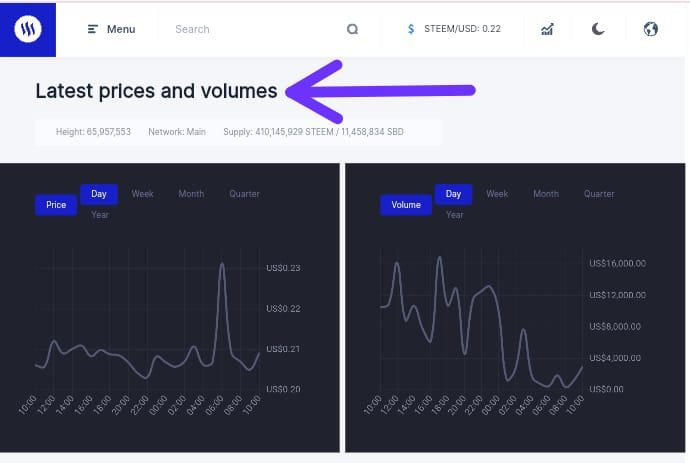Select Week tab on Volume chart

tap(497, 194)
